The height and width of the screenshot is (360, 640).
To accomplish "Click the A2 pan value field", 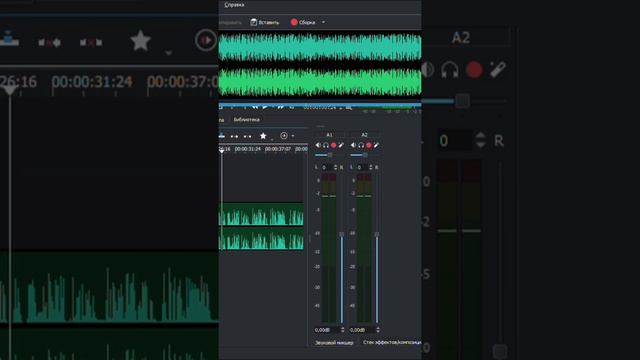I will pyautogui.click(x=362, y=167).
